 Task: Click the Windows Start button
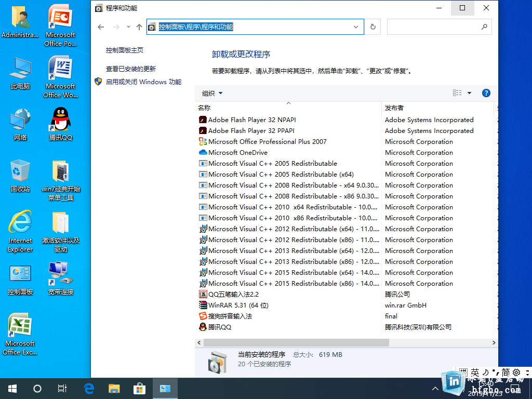pos(12,389)
